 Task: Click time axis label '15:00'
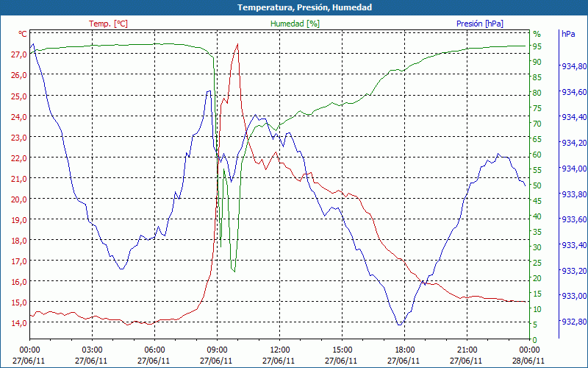342,350
